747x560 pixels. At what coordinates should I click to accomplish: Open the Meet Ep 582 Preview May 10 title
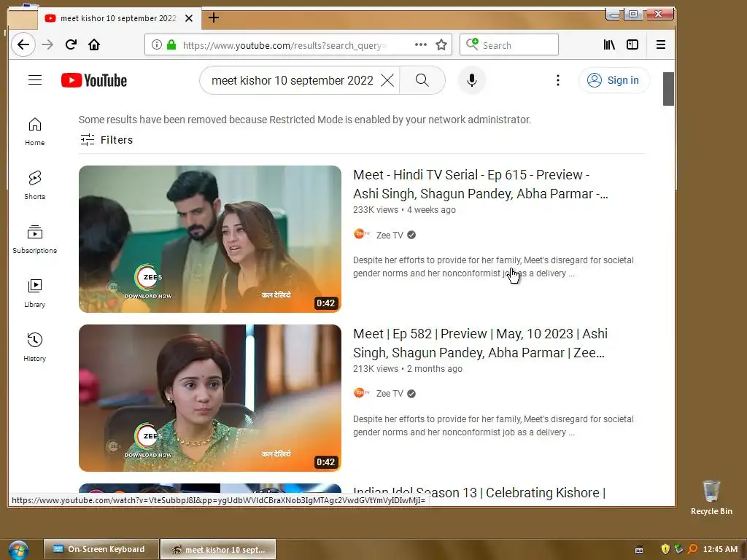pyautogui.click(x=480, y=343)
